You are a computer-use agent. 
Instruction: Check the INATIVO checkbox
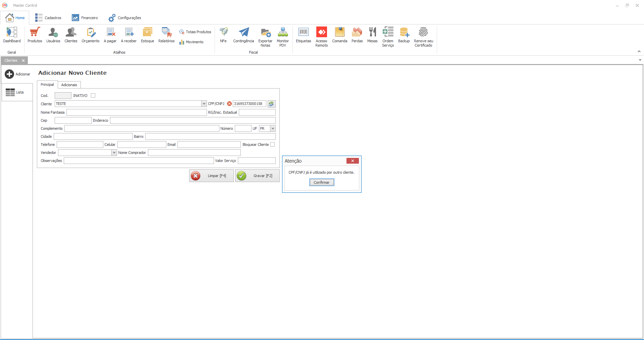[93, 96]
